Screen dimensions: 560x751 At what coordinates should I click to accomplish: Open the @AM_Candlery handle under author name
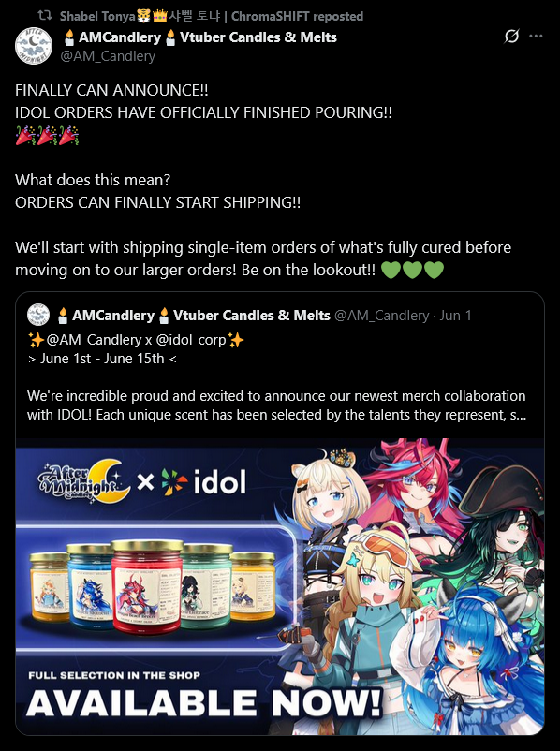pos(108,56)
